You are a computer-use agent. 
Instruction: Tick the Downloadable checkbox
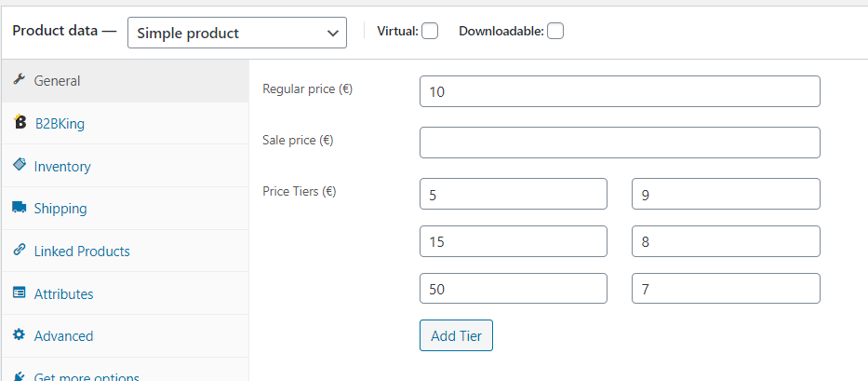click(x=555, y=31)
